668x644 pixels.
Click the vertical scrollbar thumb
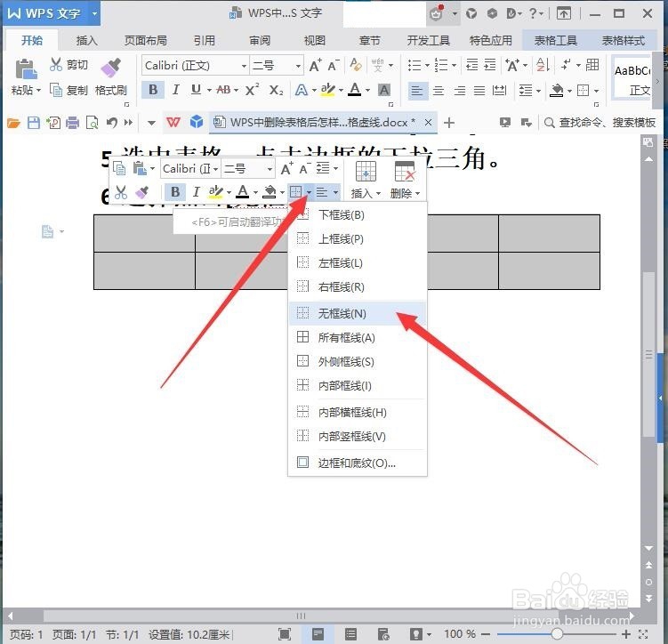648,354
